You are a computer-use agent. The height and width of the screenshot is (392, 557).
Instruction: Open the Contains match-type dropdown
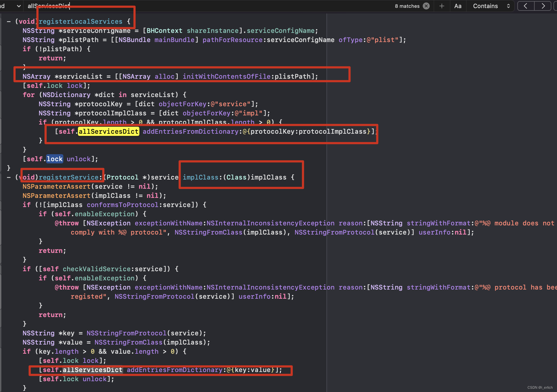click(491, 6)
